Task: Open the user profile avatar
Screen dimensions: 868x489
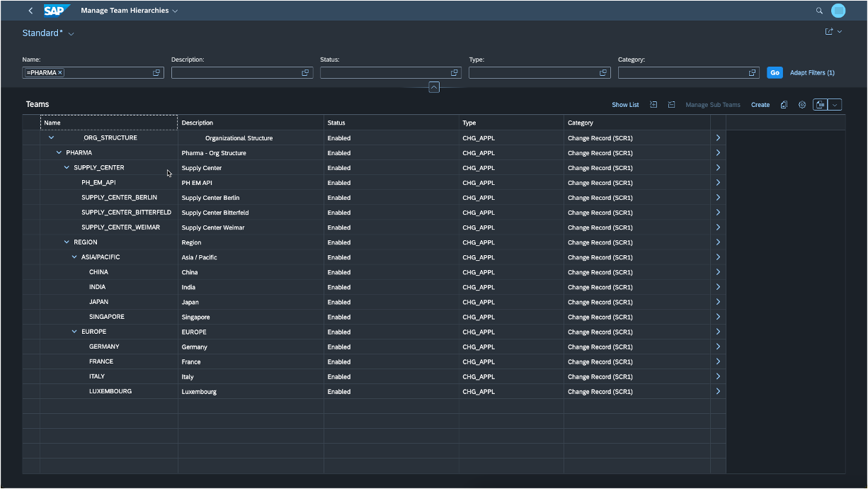Action: point(838,11)
